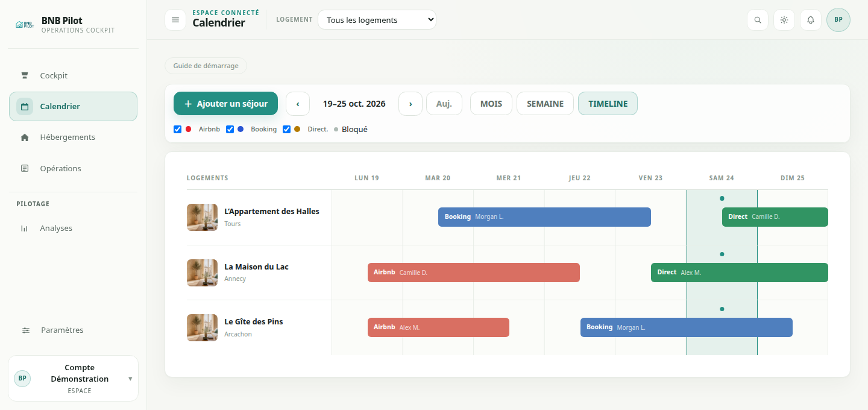Click the Annecy location text
Viewport: 868px width, 410px height.
coord(235,279)
